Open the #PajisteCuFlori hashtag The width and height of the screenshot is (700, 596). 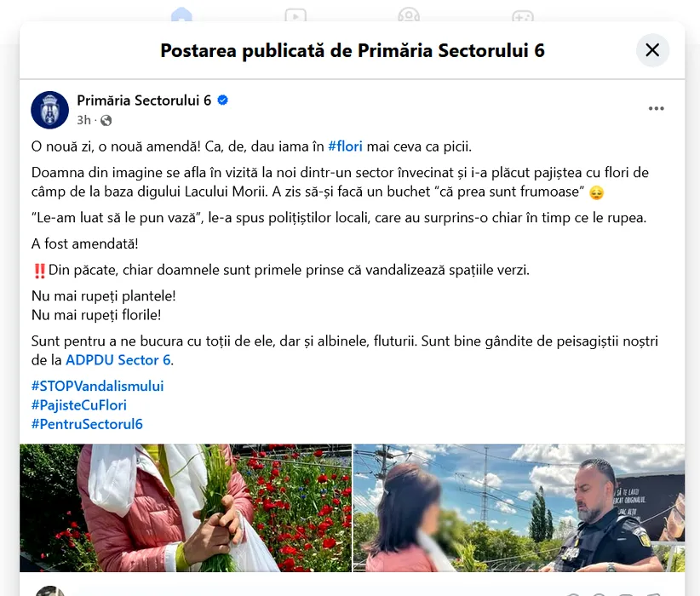click(79, 405)
